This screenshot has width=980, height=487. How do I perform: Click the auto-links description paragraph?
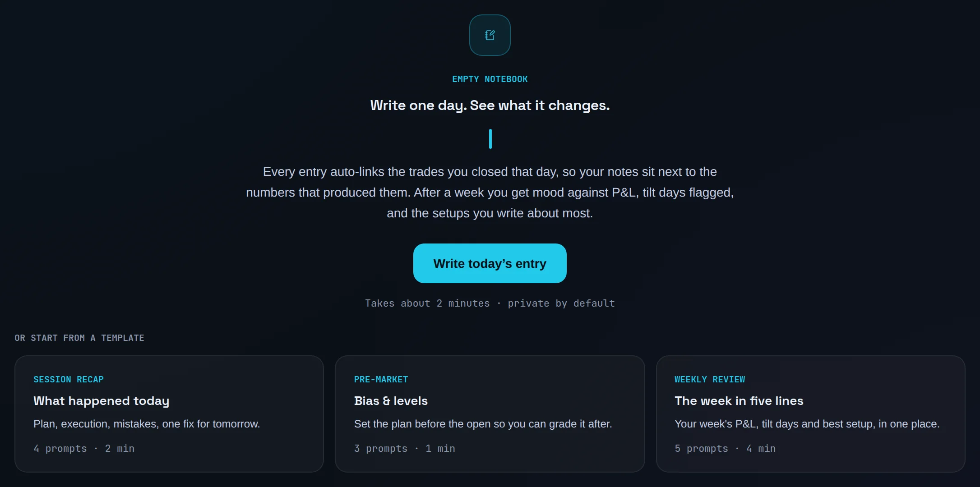(x=490, y=193)
